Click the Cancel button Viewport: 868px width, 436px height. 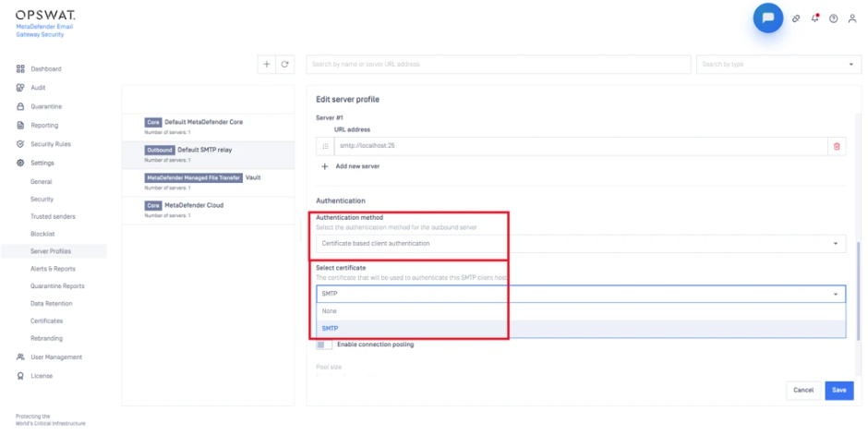(803, 390)
